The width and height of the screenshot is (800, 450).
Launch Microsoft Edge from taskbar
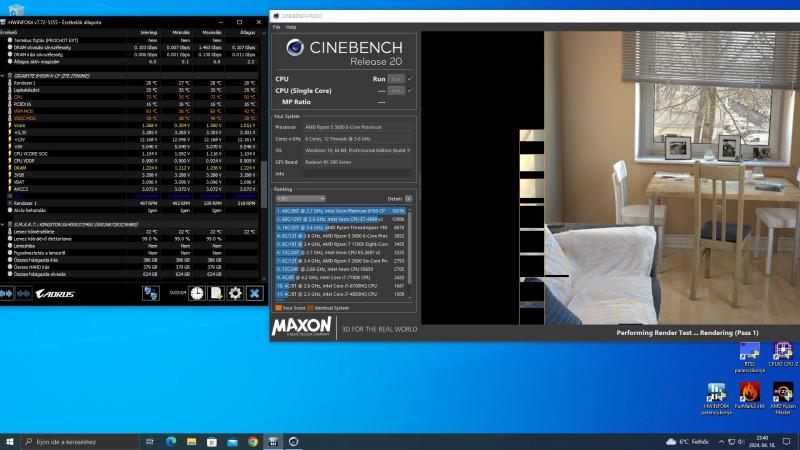(170, 441)
